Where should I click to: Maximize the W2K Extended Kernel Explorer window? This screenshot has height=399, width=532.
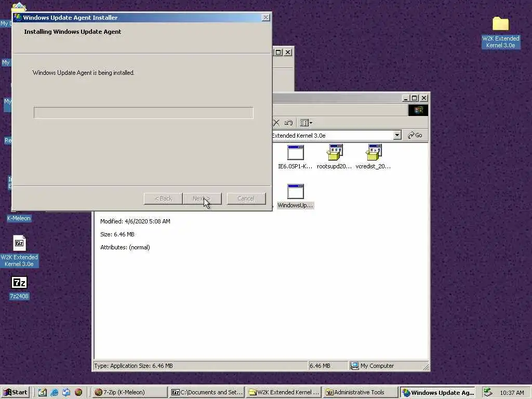[414, 98]
